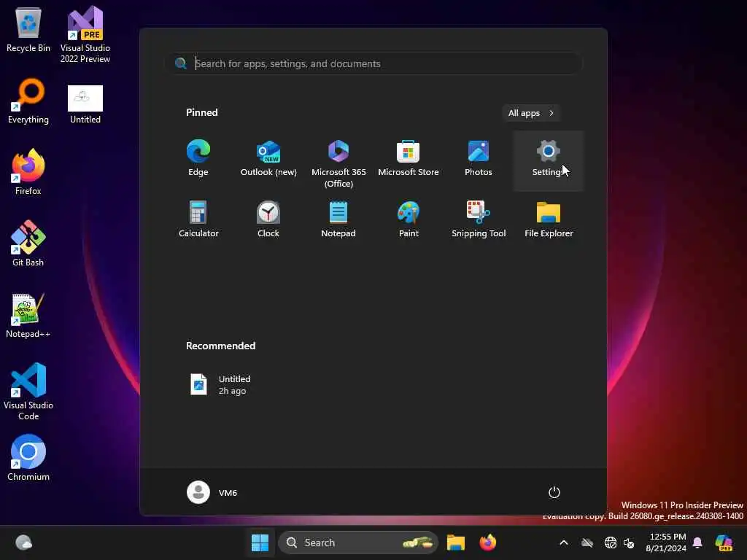Select Chromium desktop shortcut
Image resolution: width=747 pixels, height=560 pixels.
point(28,458)
